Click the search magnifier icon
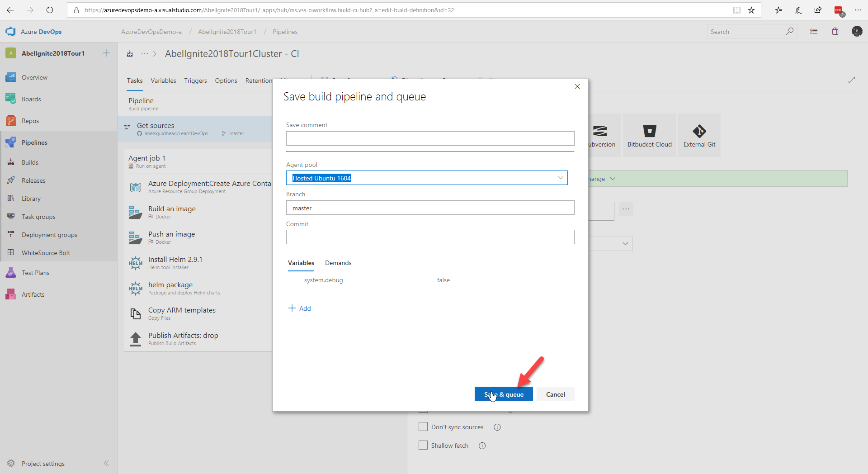Image resolution: width=868 pixels, height=474 pixels. point(790,31)
